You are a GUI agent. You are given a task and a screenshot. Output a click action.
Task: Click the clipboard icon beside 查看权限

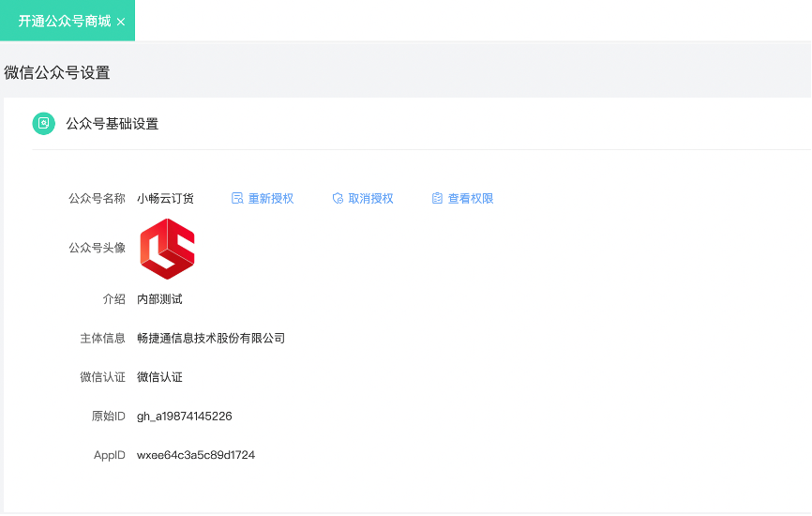click(x=437, y=199)
